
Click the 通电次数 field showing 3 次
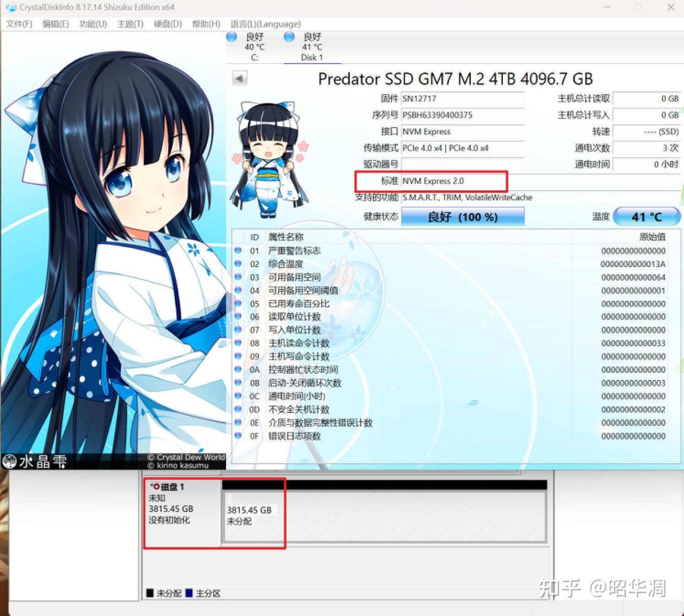click(647, 149)
